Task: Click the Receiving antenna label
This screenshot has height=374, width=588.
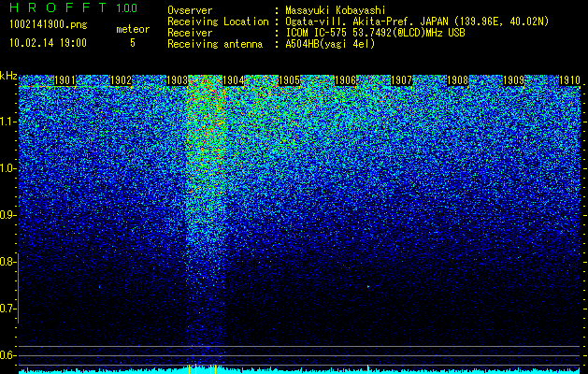Action: pyautogui.click(x=215, y=44)
